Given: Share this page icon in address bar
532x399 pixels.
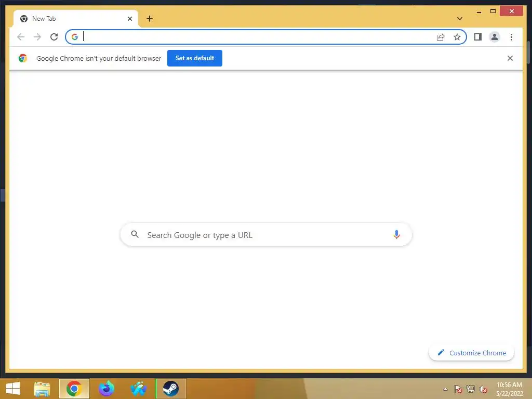Looking at the screenshot, I should (441, 37).
